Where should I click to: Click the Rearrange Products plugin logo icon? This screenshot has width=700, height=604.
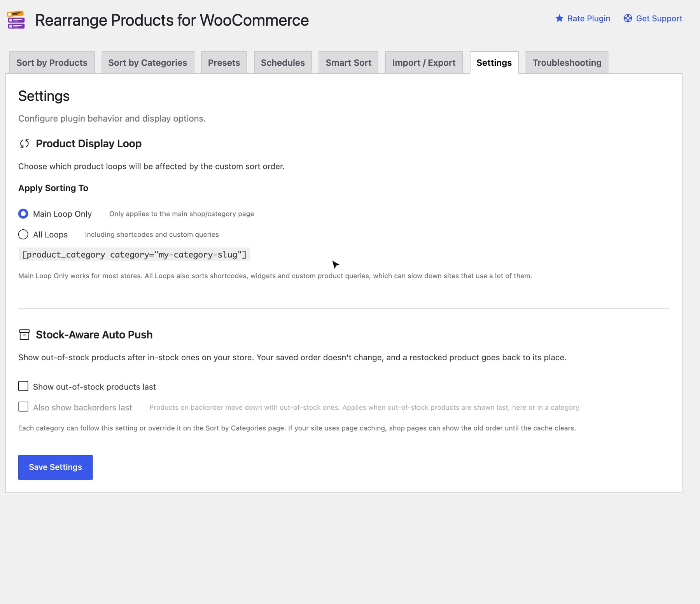tap(16, 20)
